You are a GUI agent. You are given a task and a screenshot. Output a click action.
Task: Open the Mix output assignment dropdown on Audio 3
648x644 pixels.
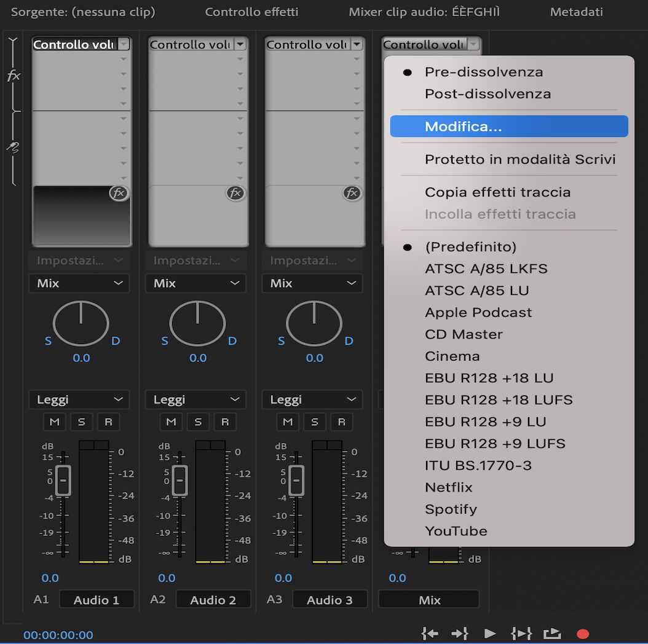click(x=312, y=283)
